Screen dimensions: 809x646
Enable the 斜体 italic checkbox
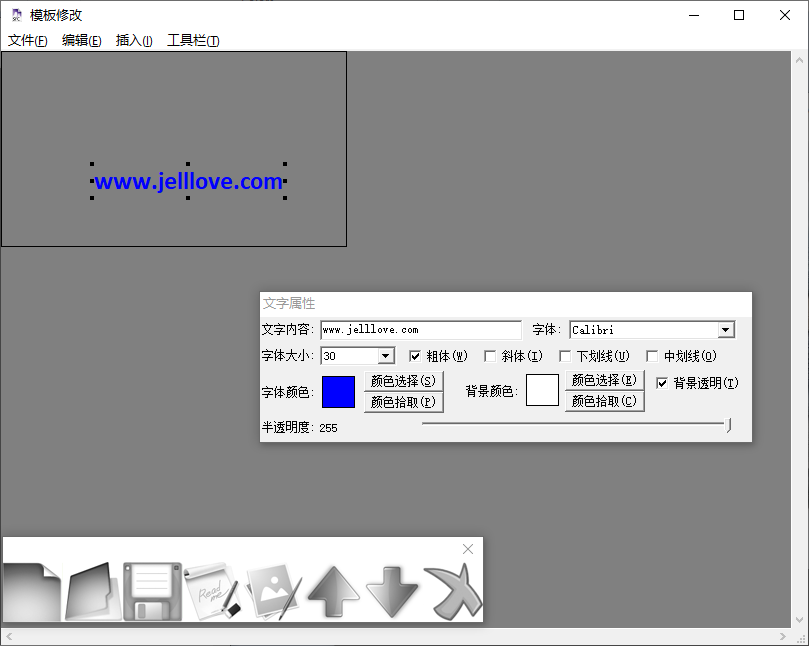490,355
